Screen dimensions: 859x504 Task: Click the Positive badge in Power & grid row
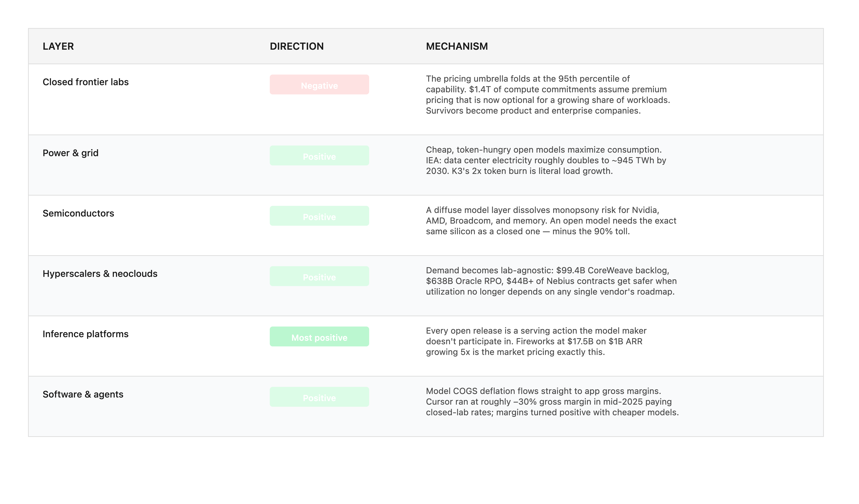click(319, 156)
